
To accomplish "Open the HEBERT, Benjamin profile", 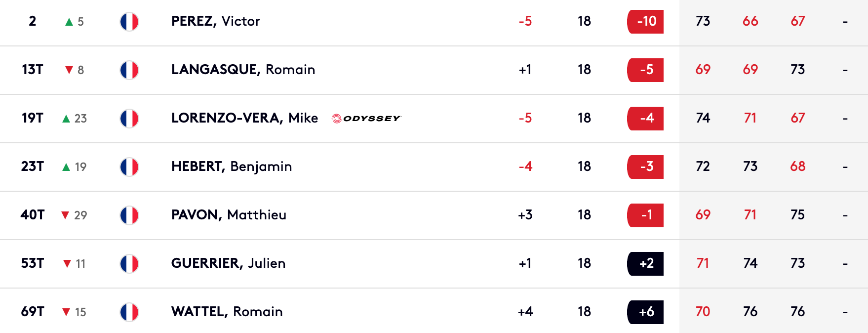I will 232,166.
